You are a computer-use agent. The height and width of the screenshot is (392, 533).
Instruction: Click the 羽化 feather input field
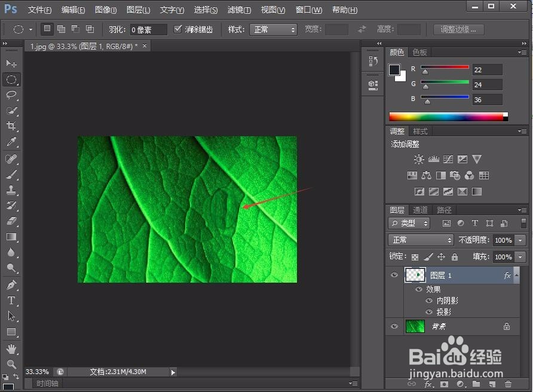tap(149, 29)
